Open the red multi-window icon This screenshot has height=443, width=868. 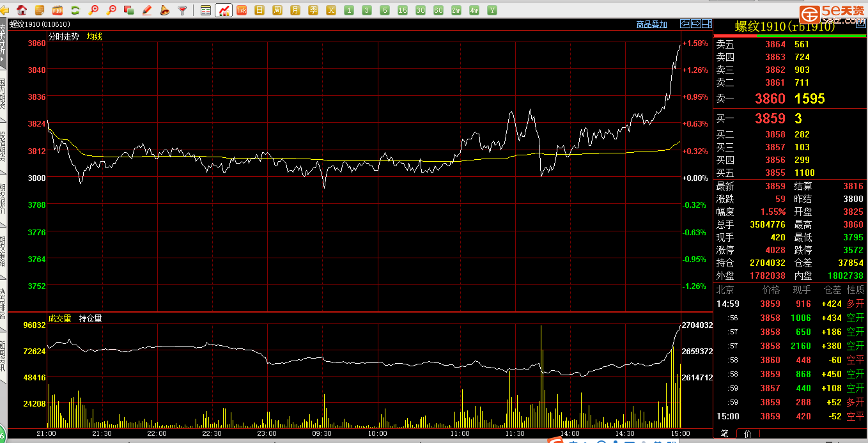(128, 10)
